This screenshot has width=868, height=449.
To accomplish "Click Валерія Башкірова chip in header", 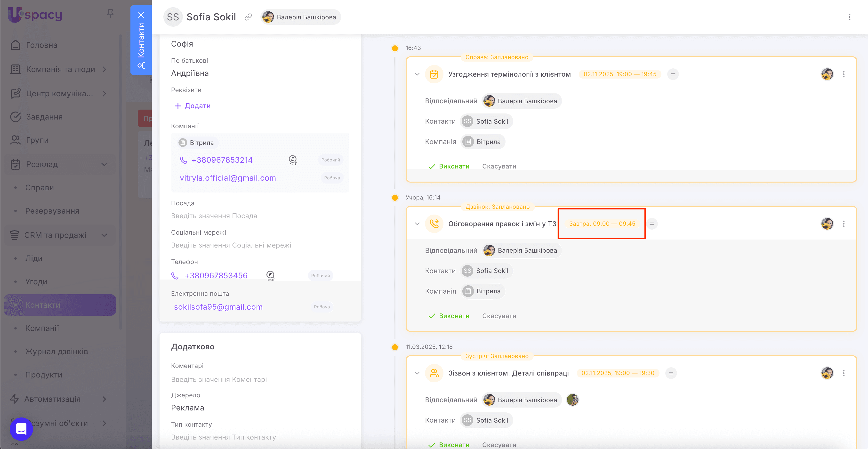I will [x=301, y=17].
